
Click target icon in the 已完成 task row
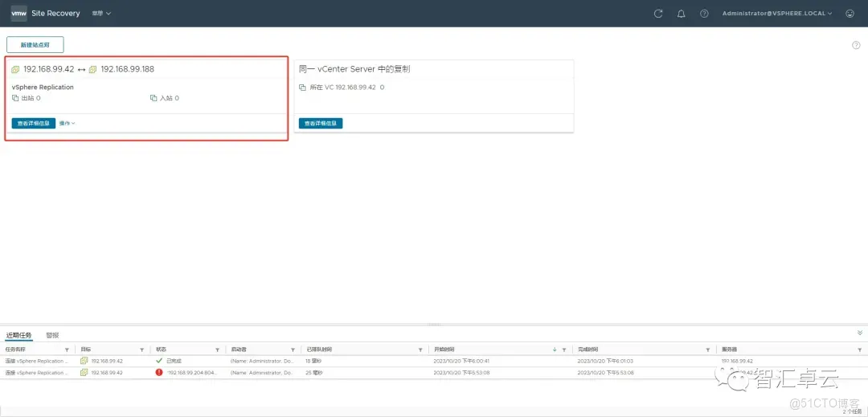(84, 361)
